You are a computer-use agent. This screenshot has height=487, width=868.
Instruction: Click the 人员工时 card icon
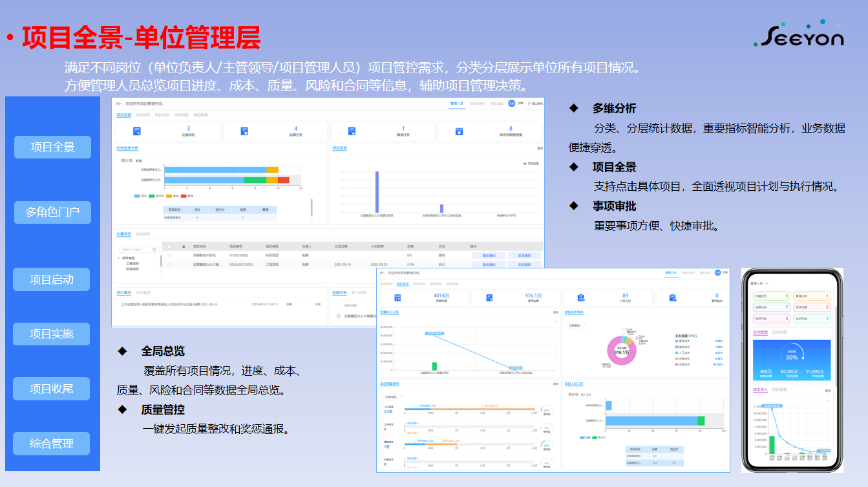click(581, 298)
